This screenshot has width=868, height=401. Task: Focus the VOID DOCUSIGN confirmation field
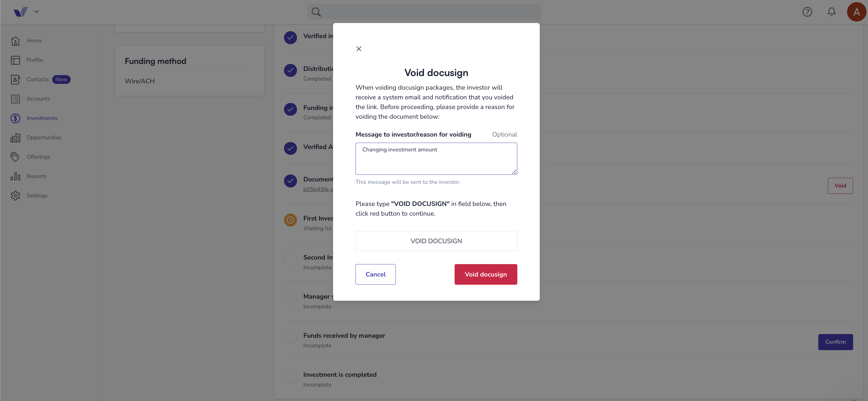coord(436,241)
